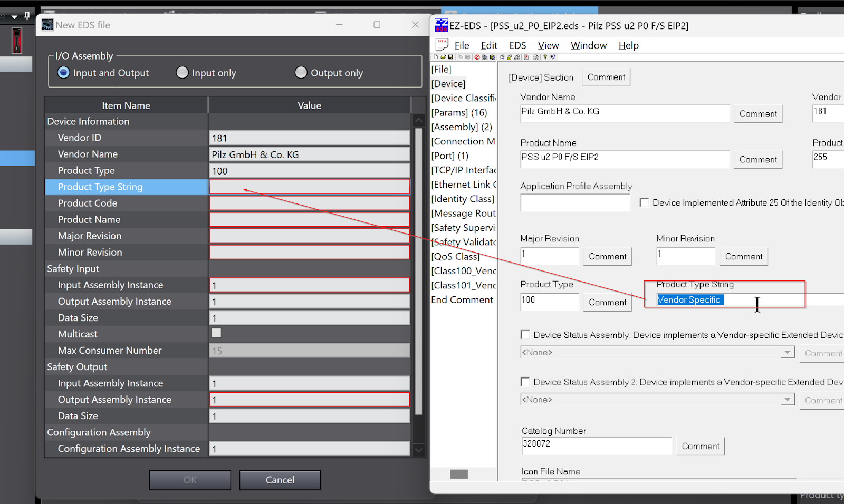The image size is (844, 504).
Task: Select [Identity Class] in EZ-EDS tree
Action: (463, 199)
